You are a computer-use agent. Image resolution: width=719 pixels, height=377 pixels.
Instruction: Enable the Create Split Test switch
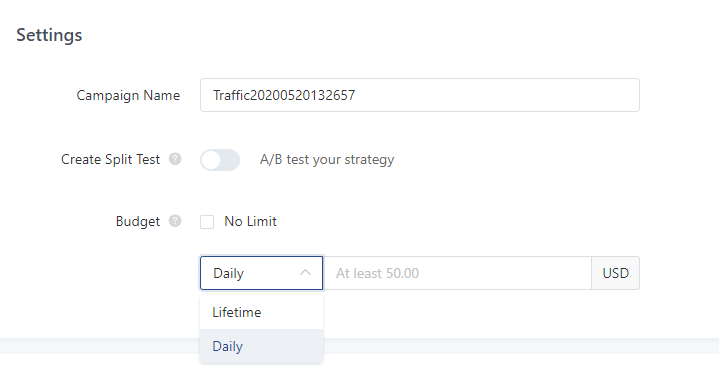click(x=220, y=160)
